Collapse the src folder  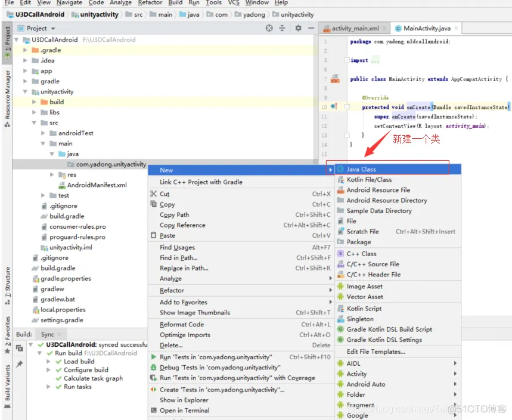pyautogui.click(x=34, y=123)
